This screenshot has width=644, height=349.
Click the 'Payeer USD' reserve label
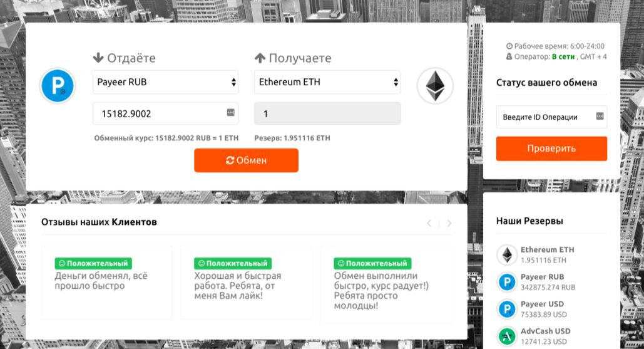click(x=542, y=304)
